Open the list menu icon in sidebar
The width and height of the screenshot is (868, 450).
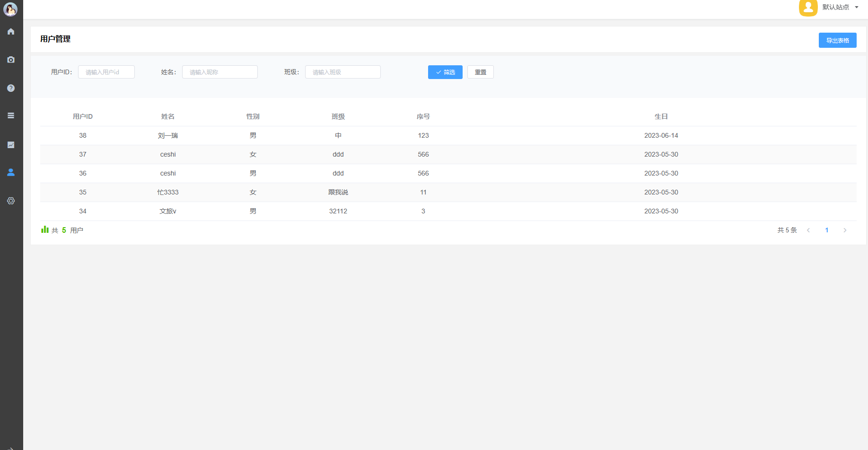11,115
